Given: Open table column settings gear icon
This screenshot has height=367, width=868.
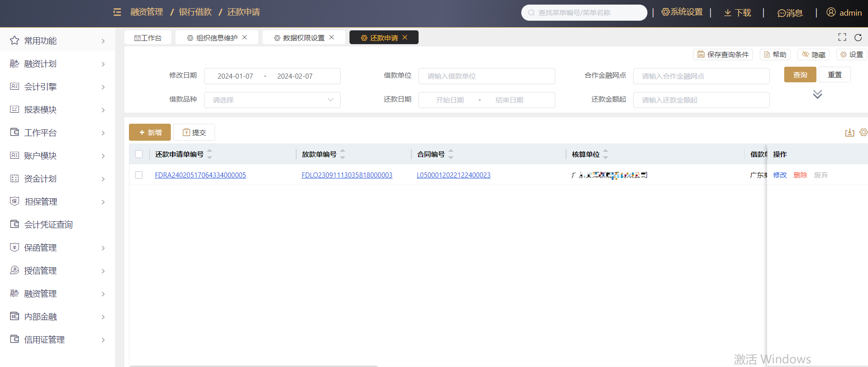Looking at the screenshot, I should coord(863,132).
